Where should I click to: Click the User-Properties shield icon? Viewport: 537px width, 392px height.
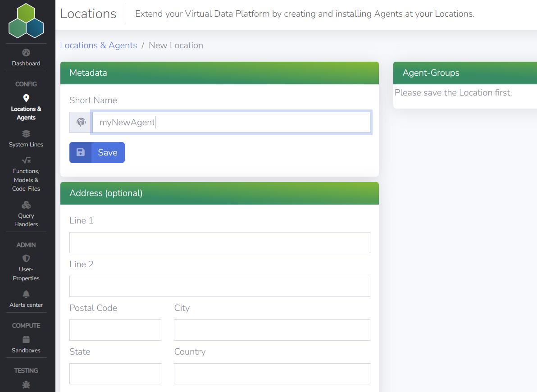26,259
